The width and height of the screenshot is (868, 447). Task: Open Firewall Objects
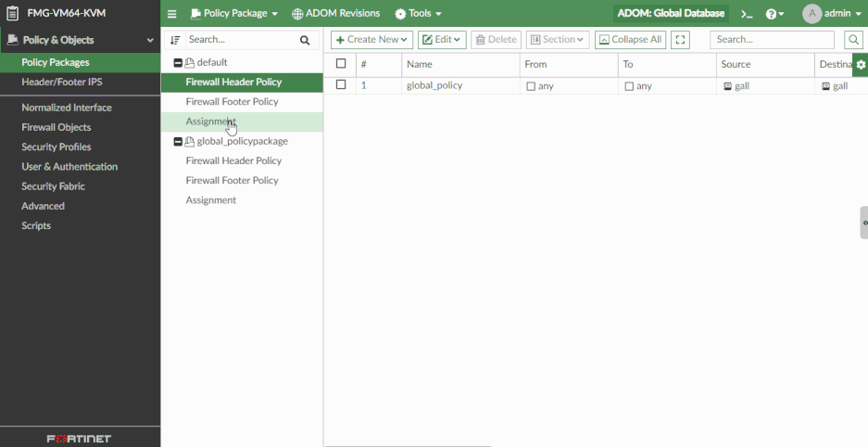pyautogui.click(x=81, y=127)
